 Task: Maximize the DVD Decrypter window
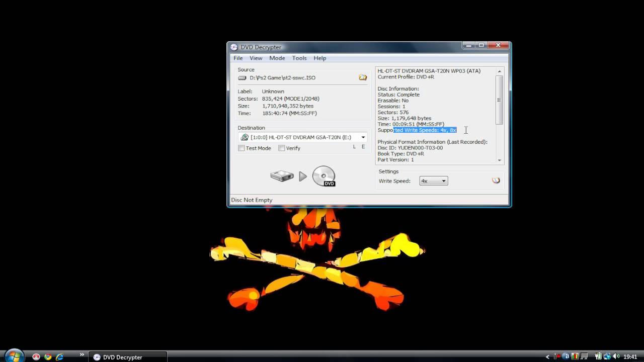[481, 45]
